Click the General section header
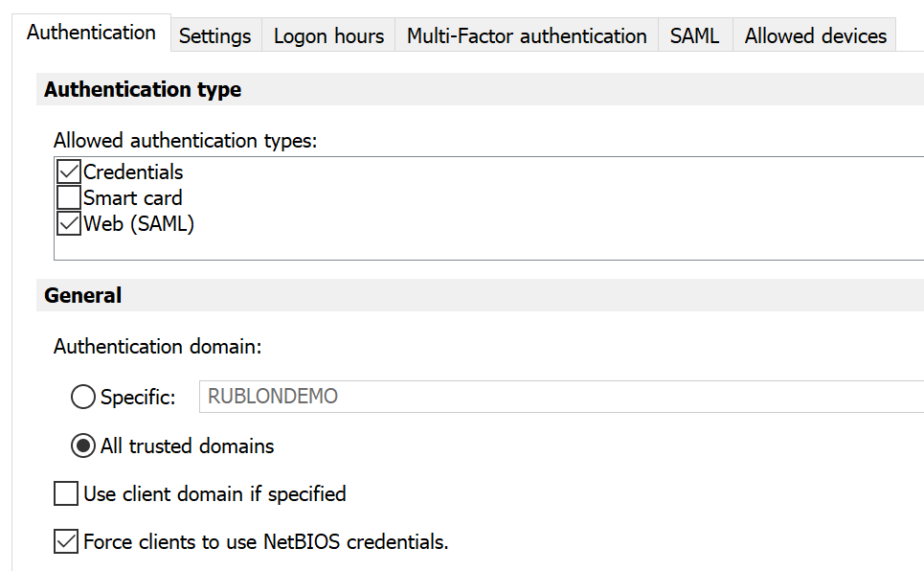924x571 pixels. 83,296
